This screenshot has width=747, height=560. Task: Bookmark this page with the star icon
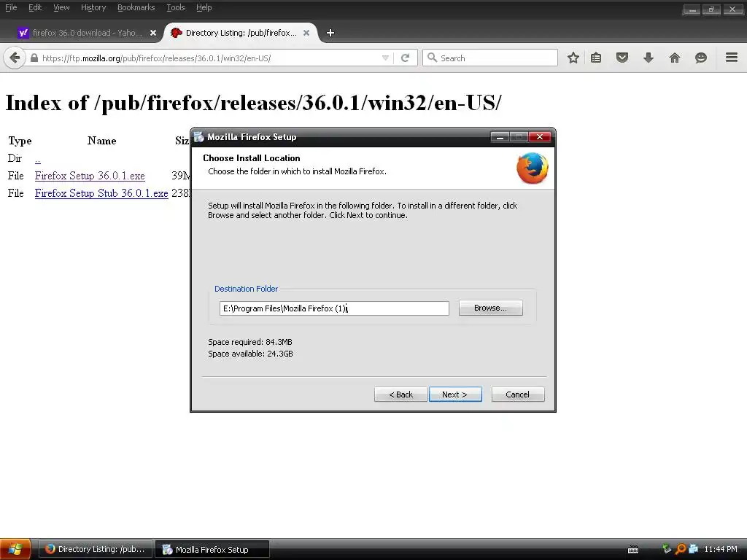(573, 58)
